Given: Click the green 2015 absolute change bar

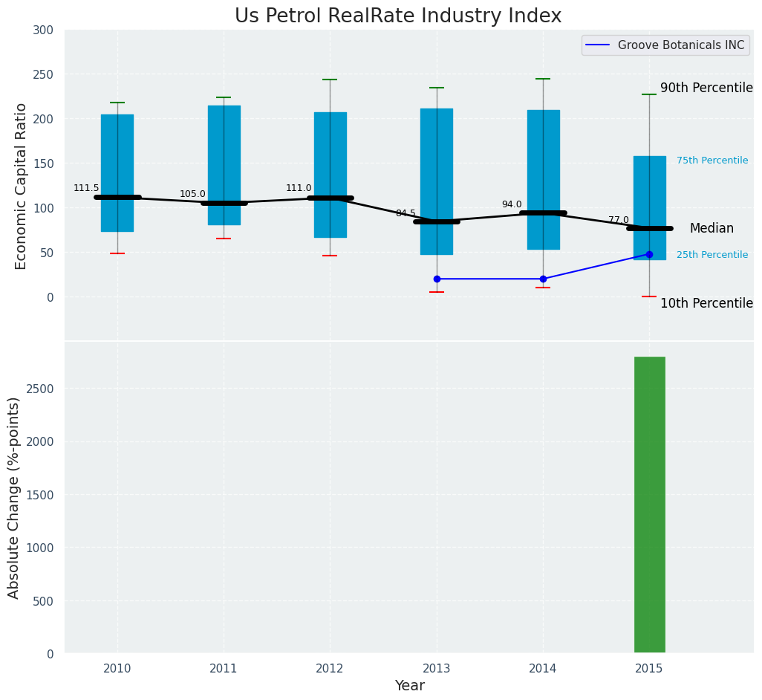Looking at the screenshot, I should click(x=649, y=505).
